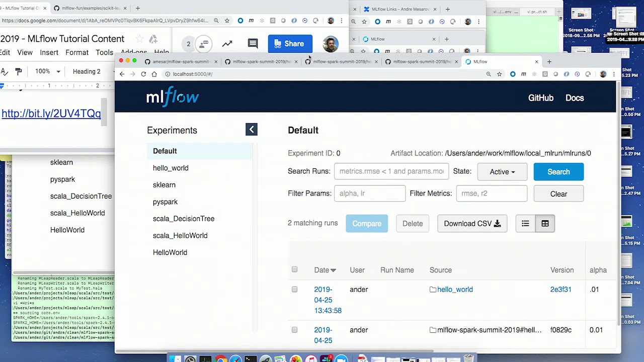Reload the MLflow page
This screenshot has height=362, width=644.
pos(143,74)
